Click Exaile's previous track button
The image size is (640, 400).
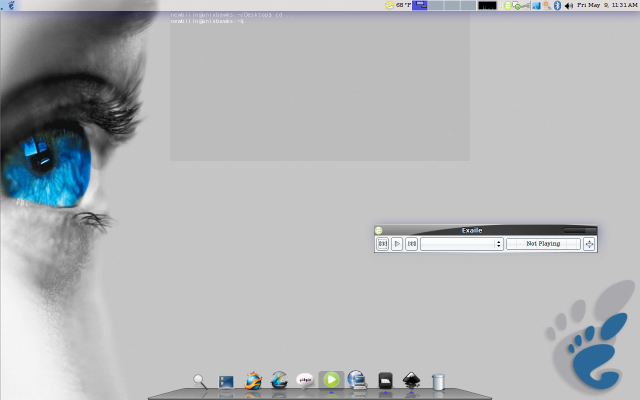[x=382, y=244]
